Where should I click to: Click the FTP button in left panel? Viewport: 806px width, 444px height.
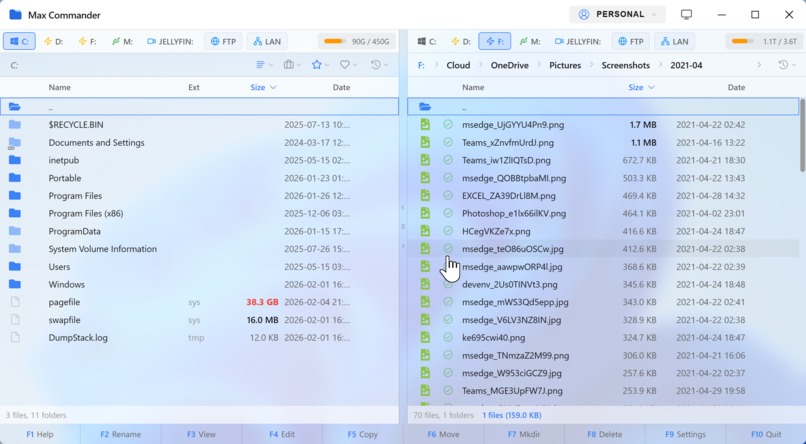224,41
